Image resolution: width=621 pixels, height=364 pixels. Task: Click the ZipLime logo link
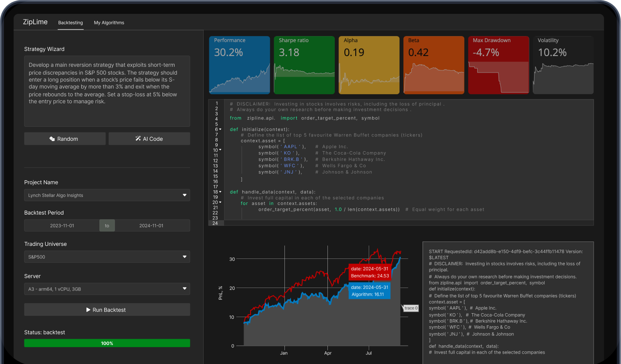(35, 22)
